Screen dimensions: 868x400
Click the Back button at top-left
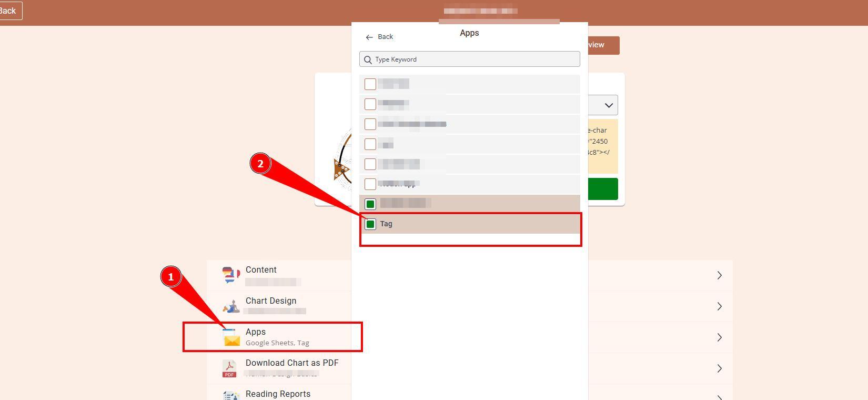pos(9,11)
